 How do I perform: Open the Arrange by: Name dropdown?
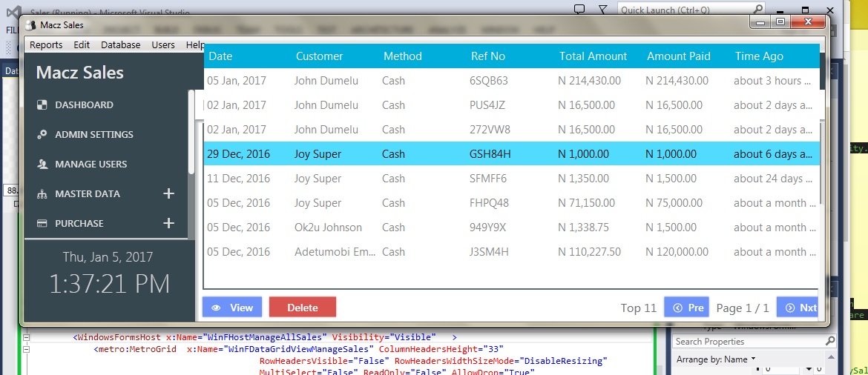point(716,359)
